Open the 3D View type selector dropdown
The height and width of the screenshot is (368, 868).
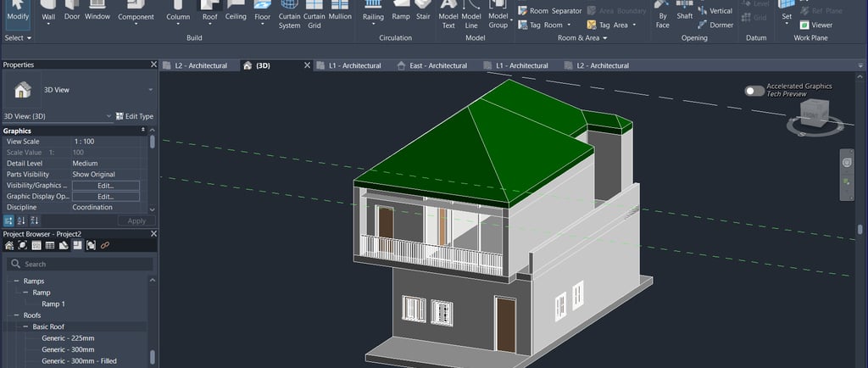150,90
